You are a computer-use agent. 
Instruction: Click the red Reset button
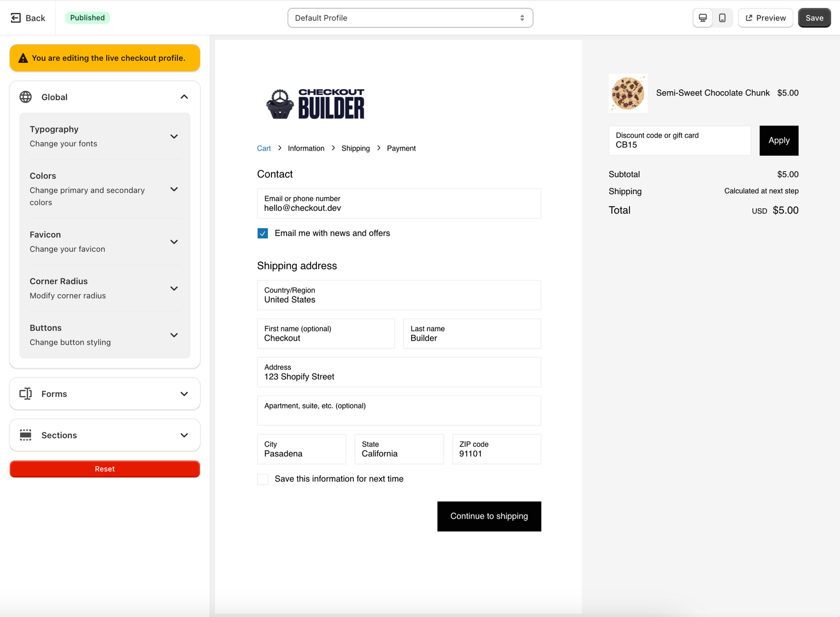tap(105, 469)
